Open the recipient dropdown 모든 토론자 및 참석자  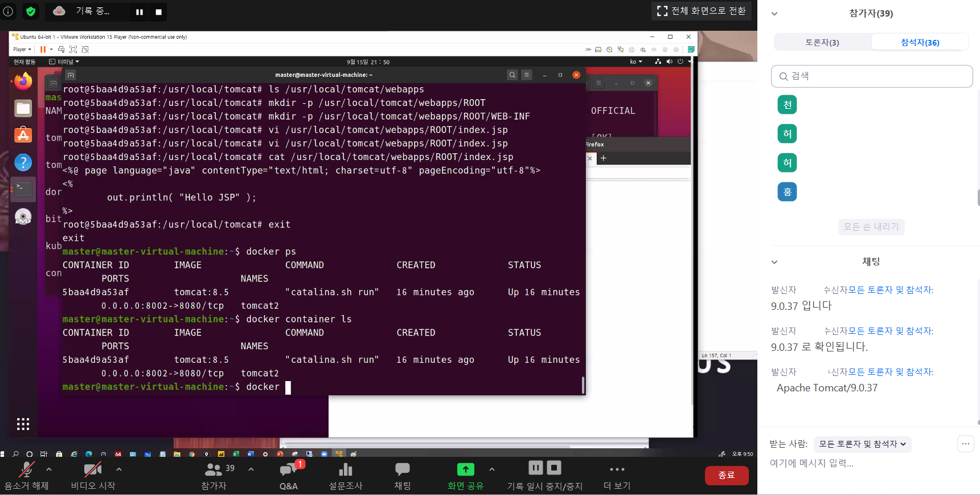[x=862, y=444]
